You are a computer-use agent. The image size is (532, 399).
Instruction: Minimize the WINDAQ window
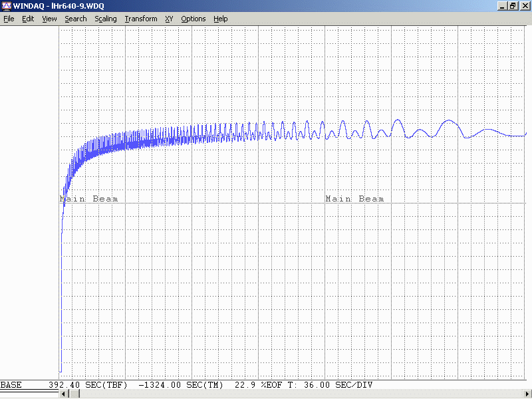[x=502, y=6]
